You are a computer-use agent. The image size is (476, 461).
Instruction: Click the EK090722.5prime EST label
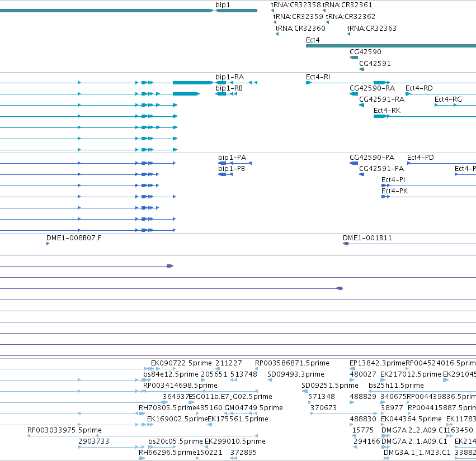pyautogui.click(x=181, y=363)
